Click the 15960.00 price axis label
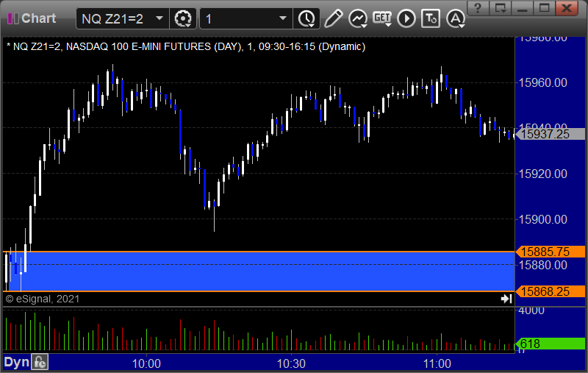588x373 pixels. tap(542, 82)
